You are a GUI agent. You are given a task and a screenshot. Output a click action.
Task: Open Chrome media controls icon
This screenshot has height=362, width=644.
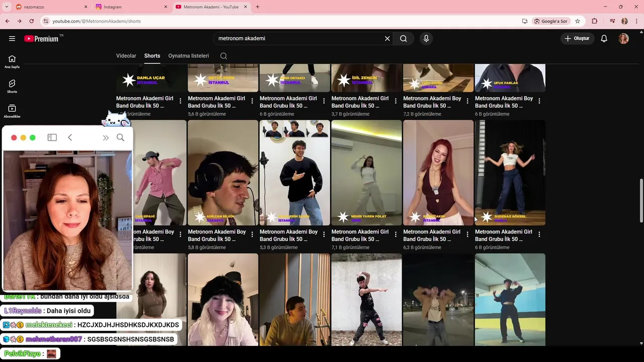click(612, 21)
